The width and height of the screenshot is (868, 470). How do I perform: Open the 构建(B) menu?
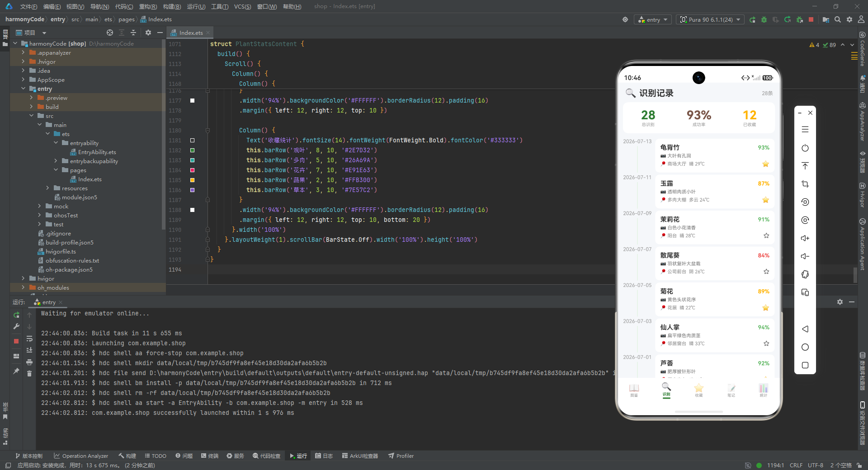coord(172,6)
